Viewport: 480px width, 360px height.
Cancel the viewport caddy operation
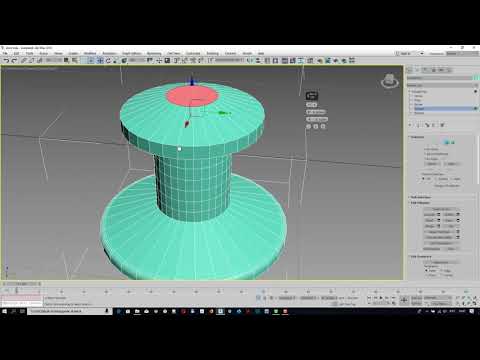click(x=323, y=126)
